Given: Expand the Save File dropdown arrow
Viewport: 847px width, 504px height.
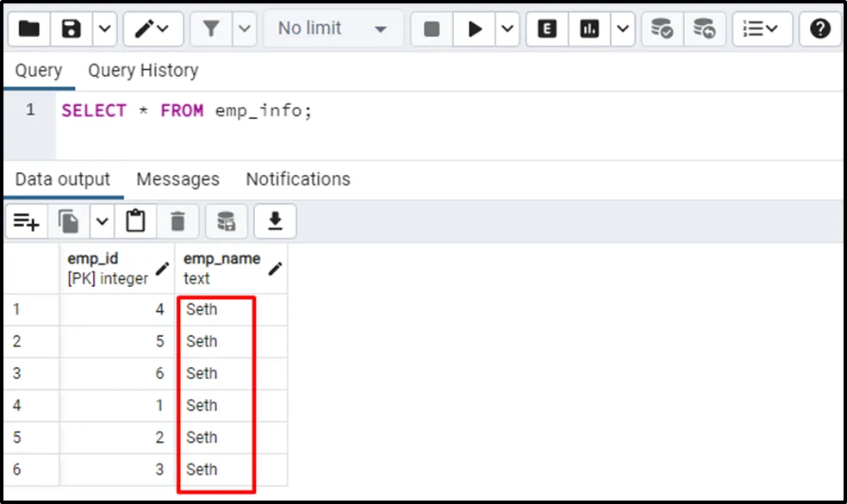Looking at the screenshot, I should point(103,29).
